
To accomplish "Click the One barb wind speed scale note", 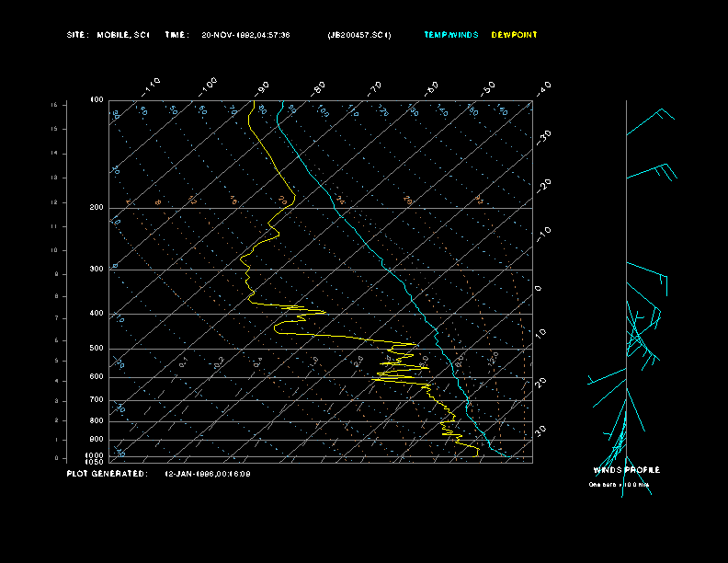I will pyautogui.click(x=618, y=484).
